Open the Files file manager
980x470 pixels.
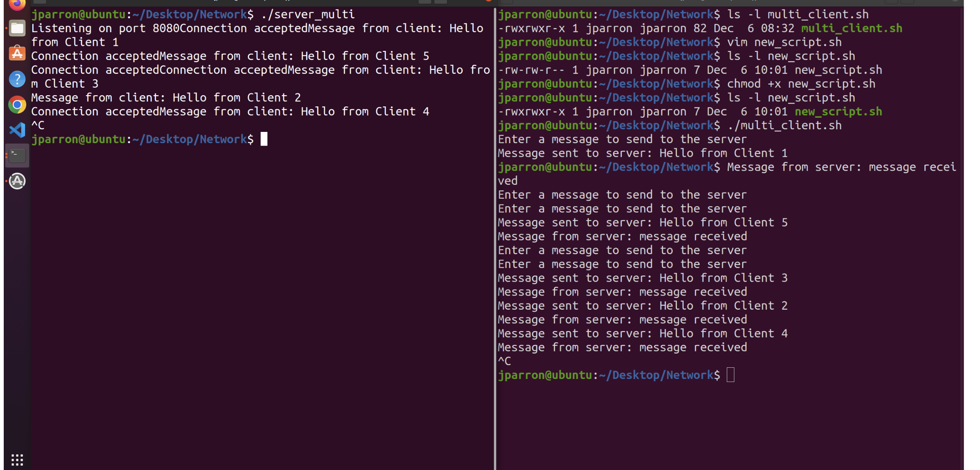tap(17, 28)
